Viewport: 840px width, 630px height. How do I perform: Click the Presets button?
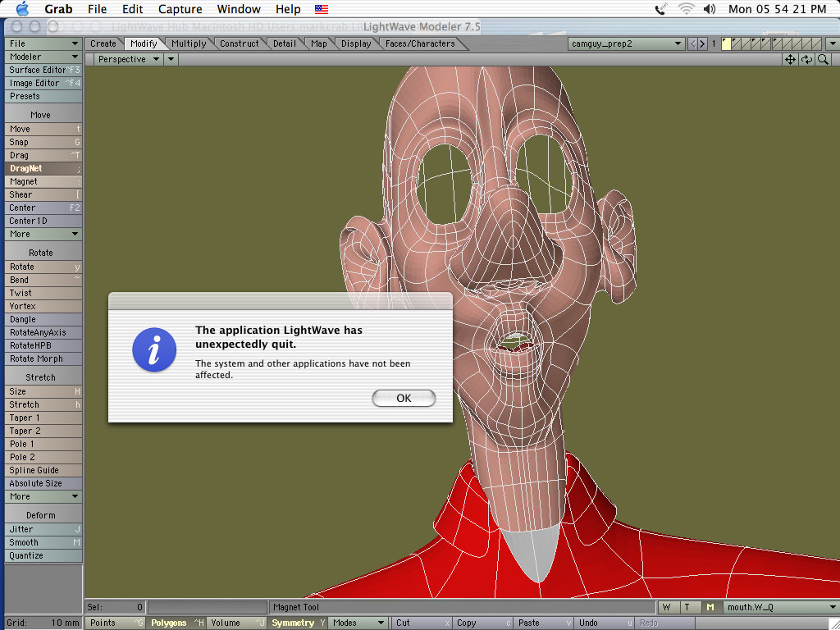point(43,97)
